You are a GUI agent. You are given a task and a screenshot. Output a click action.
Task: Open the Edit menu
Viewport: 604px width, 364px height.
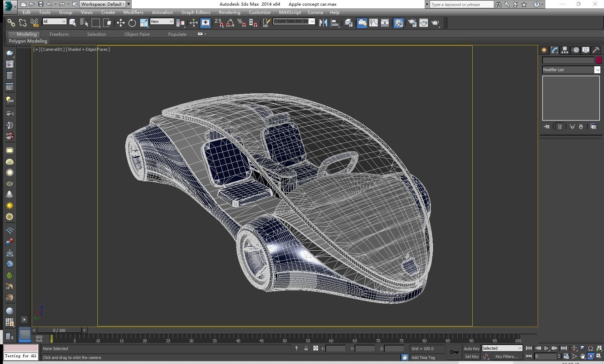[x=26, y=12]
